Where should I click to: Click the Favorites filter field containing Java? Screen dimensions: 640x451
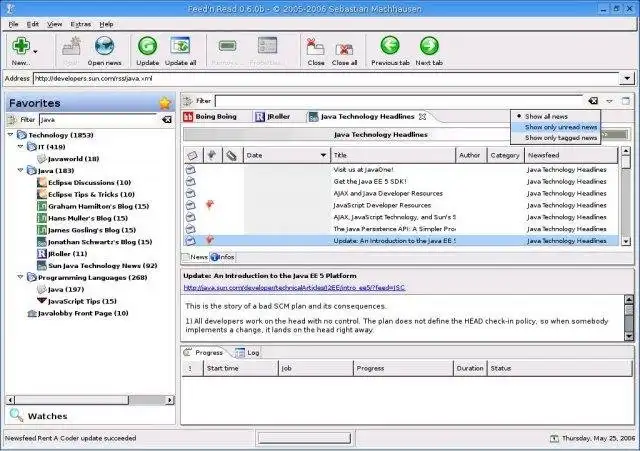click(x=98, y=120)
